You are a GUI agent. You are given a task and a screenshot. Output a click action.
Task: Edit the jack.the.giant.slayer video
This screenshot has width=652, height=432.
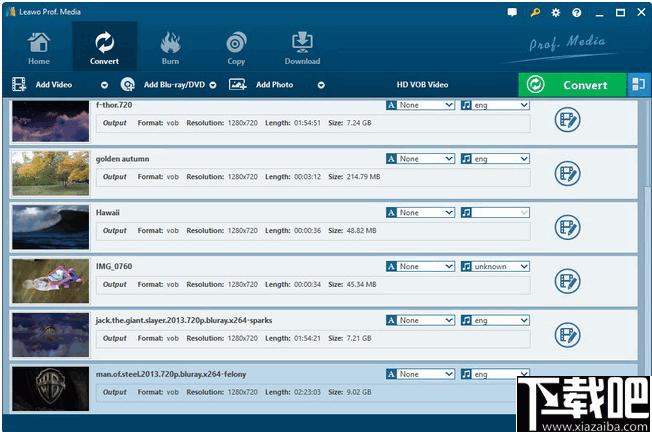[x=568, y=335]
